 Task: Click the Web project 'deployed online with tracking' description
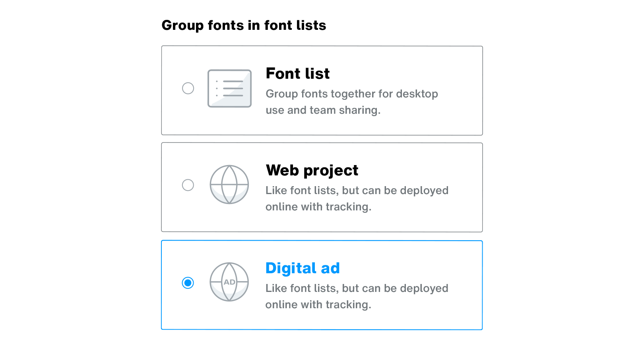pyautogui.click(x=357, y=198)
